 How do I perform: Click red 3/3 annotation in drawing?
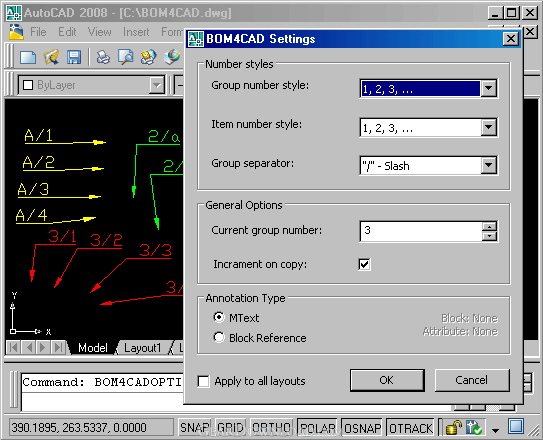[155, 250]
